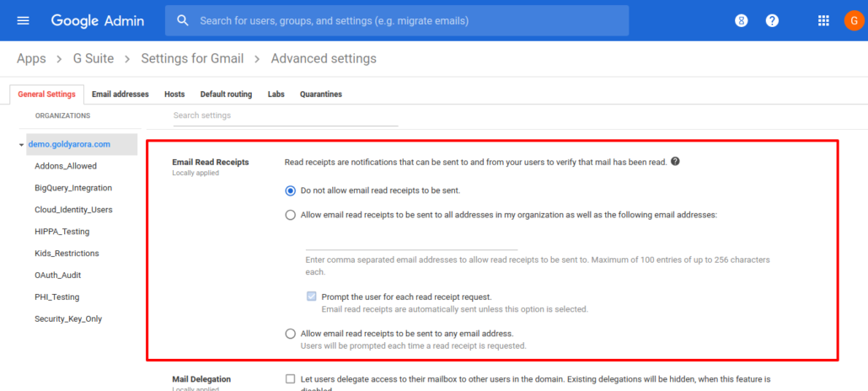868x391 pixels.
Task: Click the Mail Delegation heading
Action: (201, 379)
